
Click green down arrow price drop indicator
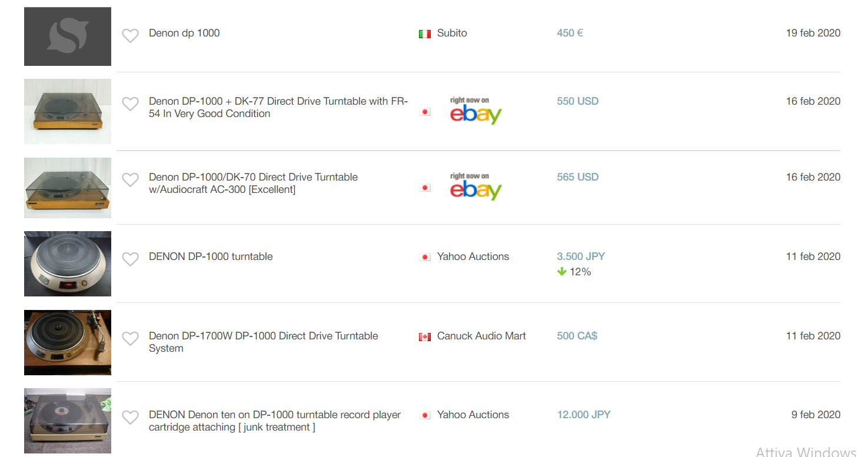[x=561, y=272]
